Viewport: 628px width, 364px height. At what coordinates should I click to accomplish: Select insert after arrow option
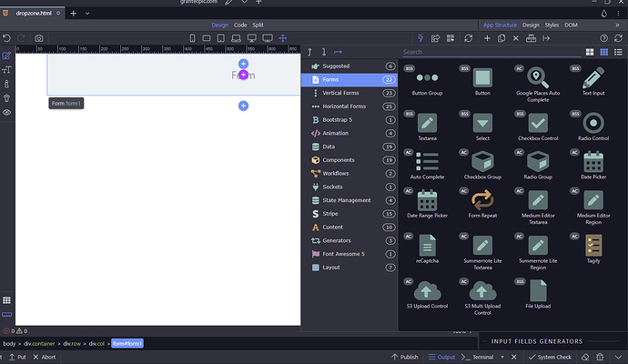(x=324, y=52)
